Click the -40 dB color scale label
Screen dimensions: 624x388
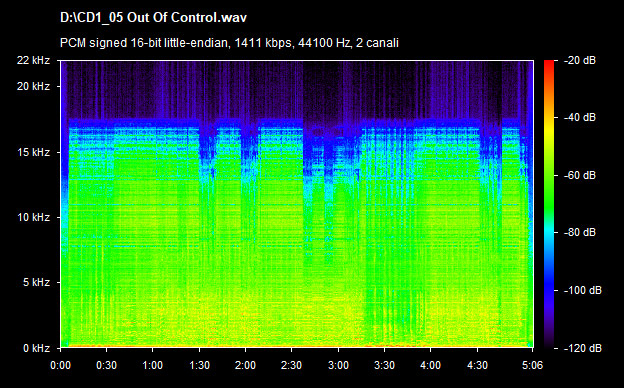[580, 118]
